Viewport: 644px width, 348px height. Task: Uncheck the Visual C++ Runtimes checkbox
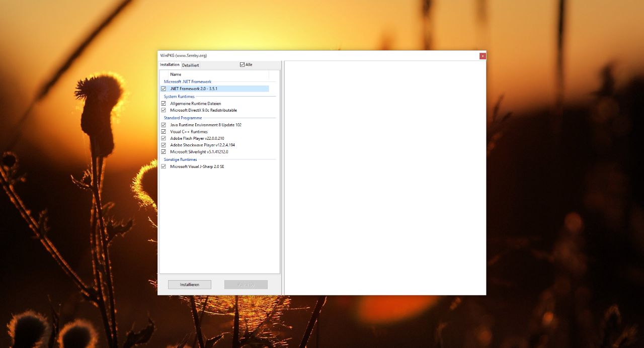coord(164,132)
